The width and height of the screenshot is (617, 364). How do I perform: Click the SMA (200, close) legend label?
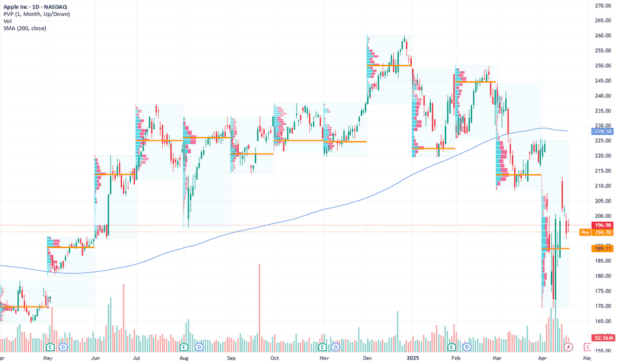click(24, 28)
